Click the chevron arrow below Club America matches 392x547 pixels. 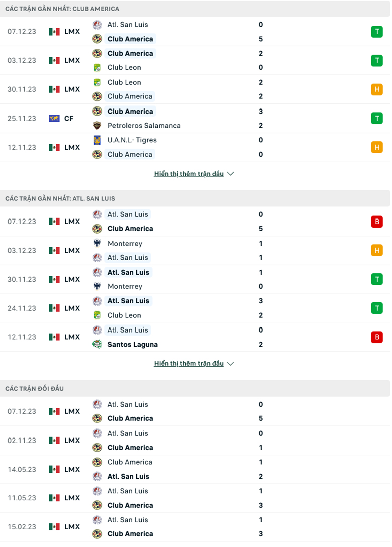click(x=231, y=174)
